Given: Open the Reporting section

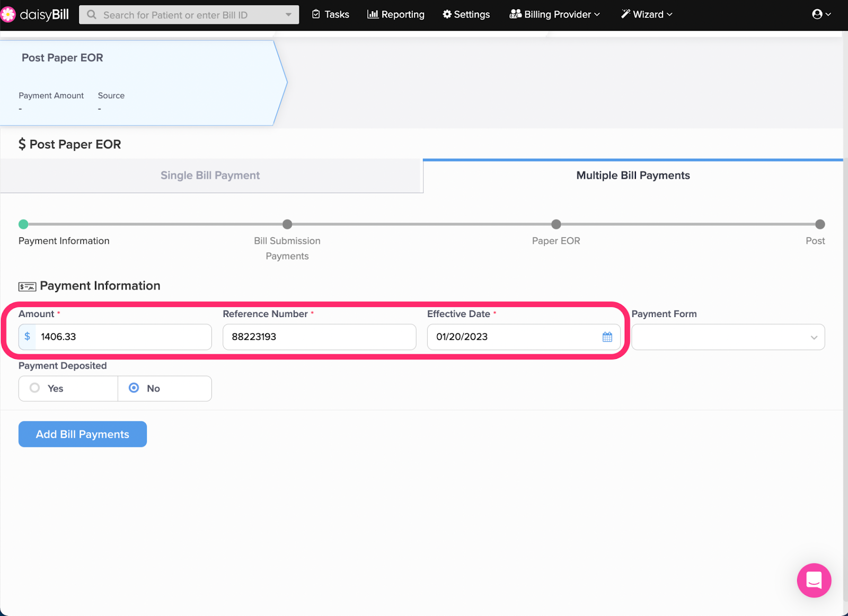Looking at the screenshot, I should (395, 14).
